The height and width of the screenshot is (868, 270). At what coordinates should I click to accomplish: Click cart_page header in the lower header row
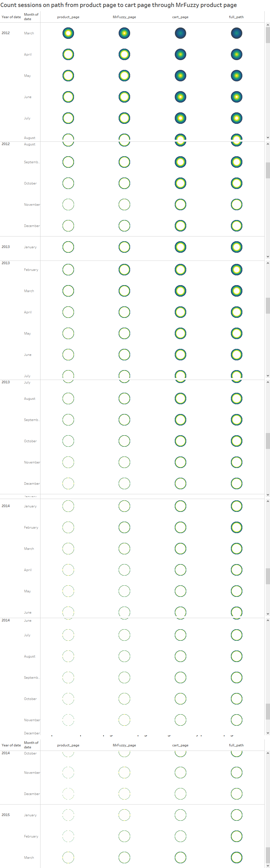(x=180, y=745)
